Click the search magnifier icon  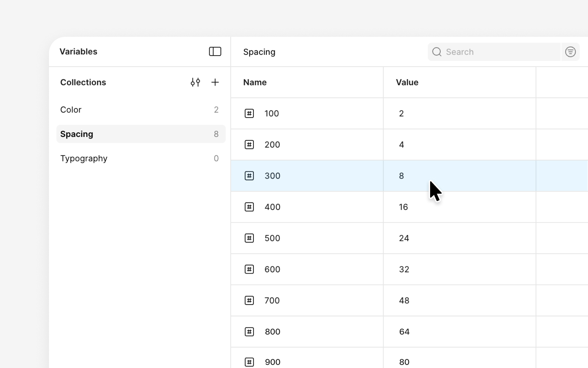(437, 52)
